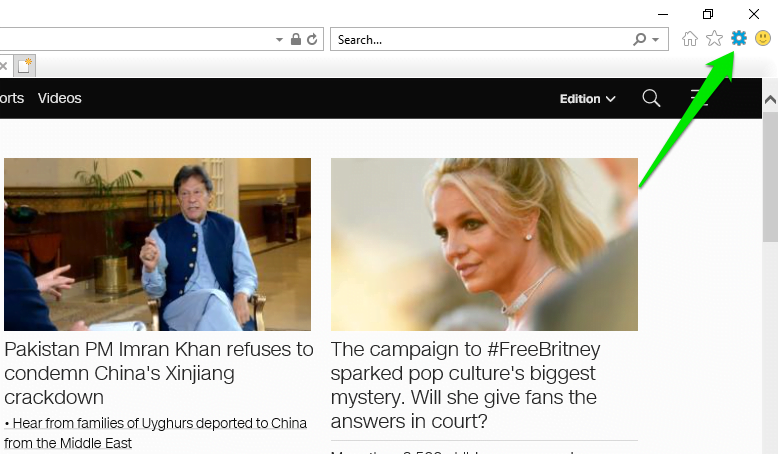Screen dimensions: 778x454
Task: Click the Home icon in browser toolbar
Action: tap(689, 39)
